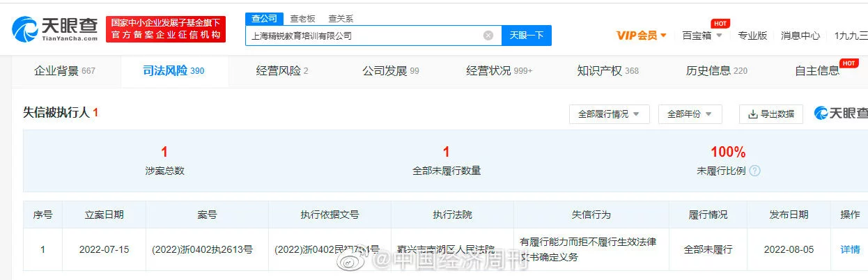868x280 pixels.
Task: Click the 执行法院 column header
Action: [x=453, y=215]
